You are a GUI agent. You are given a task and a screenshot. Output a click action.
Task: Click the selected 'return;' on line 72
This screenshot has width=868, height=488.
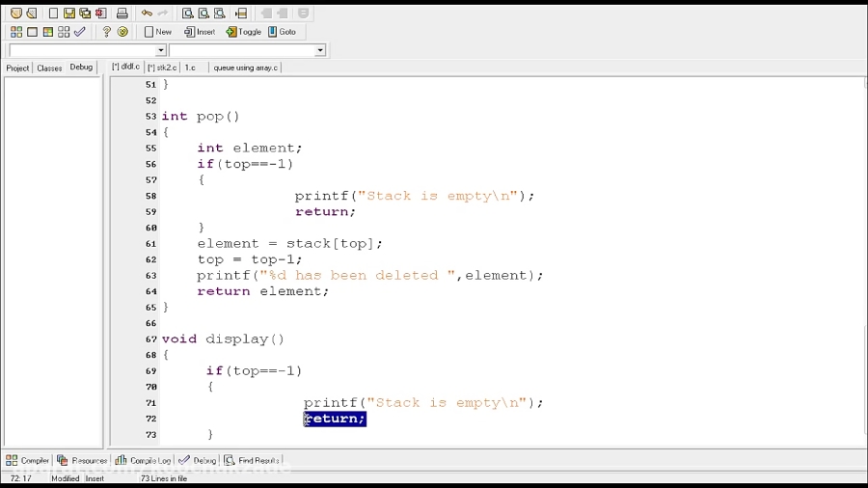335,419
